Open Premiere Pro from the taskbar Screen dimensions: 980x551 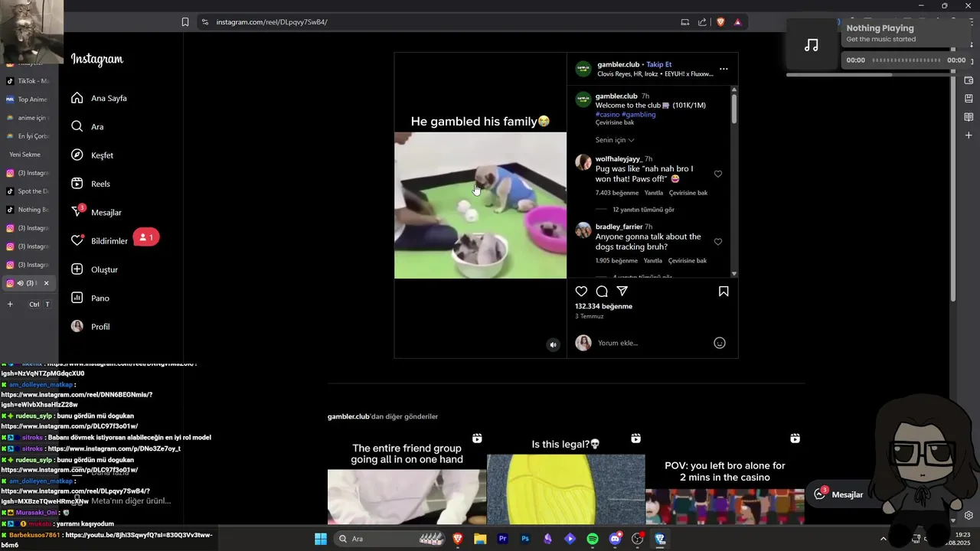coord(502,539)
